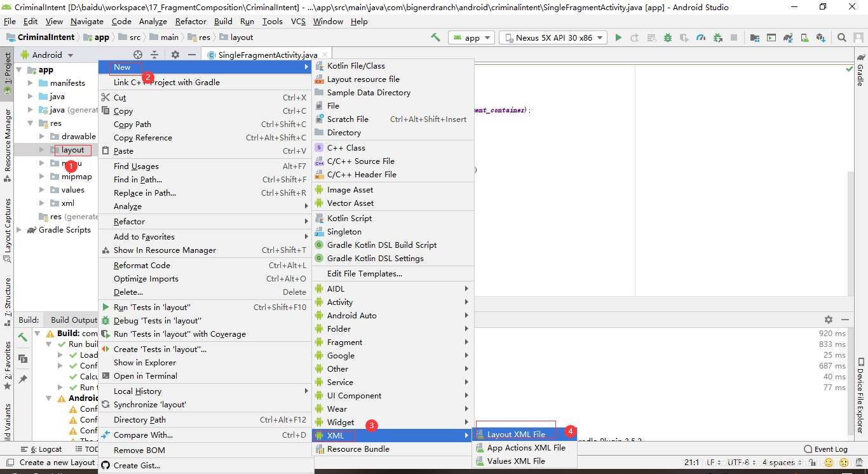
Task: Click the Stop square icon in the toolbar
Action: [x=734, y=37]
